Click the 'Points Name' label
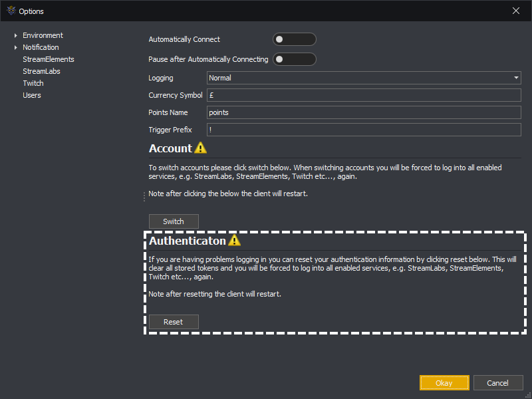This screenshot has height=399, width=532. pos(168,112)
